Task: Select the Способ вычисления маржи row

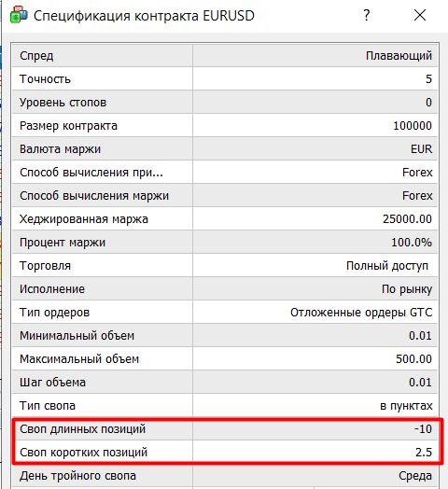Action: 225,196
